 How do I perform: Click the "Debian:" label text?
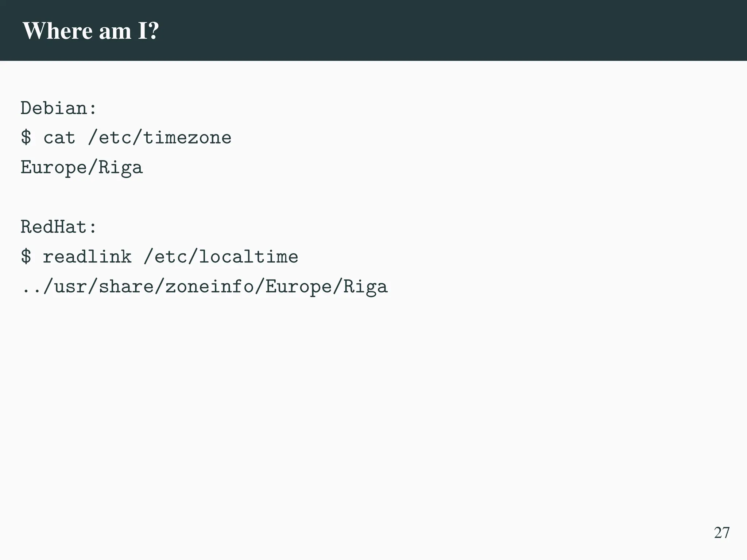(59, 108)
